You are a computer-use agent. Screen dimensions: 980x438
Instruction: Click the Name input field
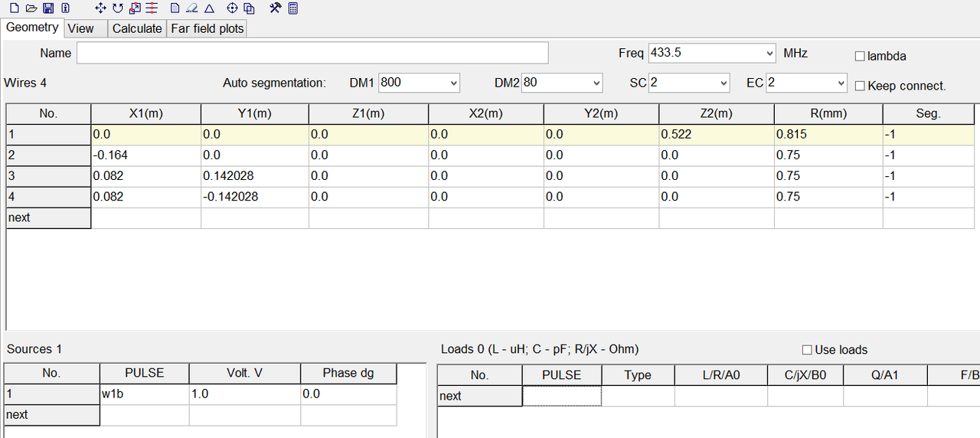coord(312,53)
